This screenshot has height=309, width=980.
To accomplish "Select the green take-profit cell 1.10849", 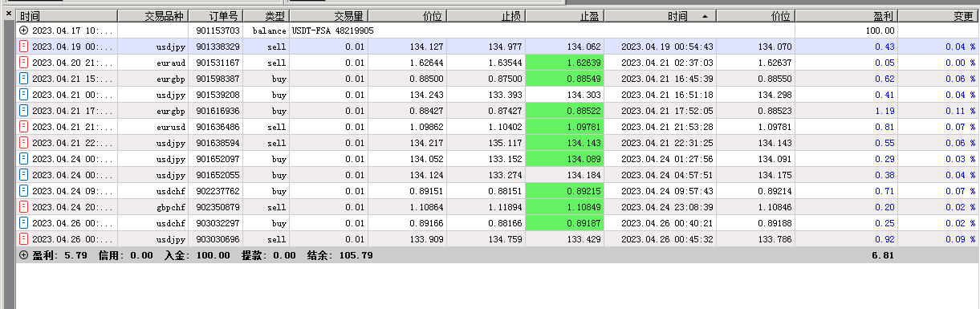I will point(564,207).
